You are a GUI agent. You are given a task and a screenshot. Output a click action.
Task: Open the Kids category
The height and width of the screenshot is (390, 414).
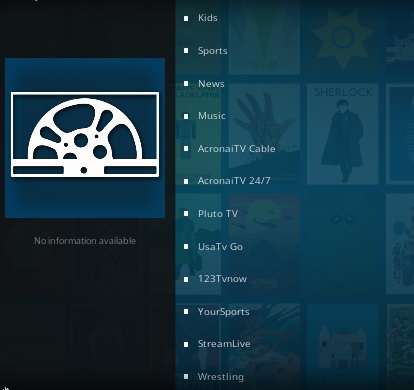coord(208,18)
